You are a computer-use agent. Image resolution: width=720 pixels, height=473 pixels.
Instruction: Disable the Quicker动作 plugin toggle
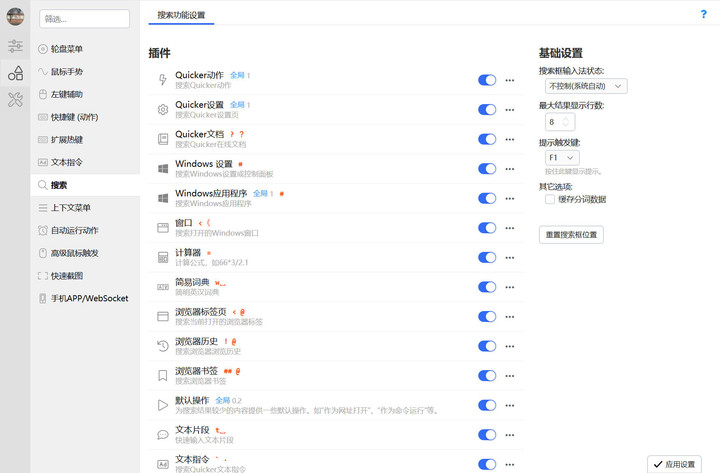pyautogui.click(x=487, y=80)
